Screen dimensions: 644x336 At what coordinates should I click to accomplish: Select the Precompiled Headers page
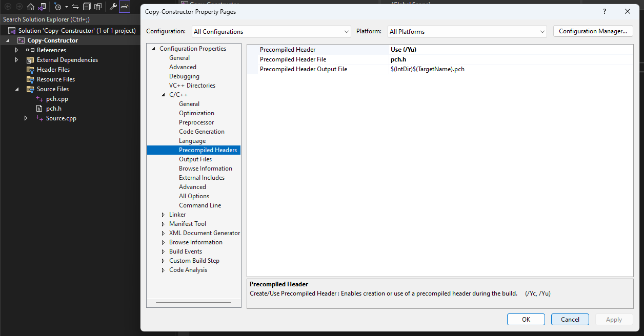tap(208, 150)
